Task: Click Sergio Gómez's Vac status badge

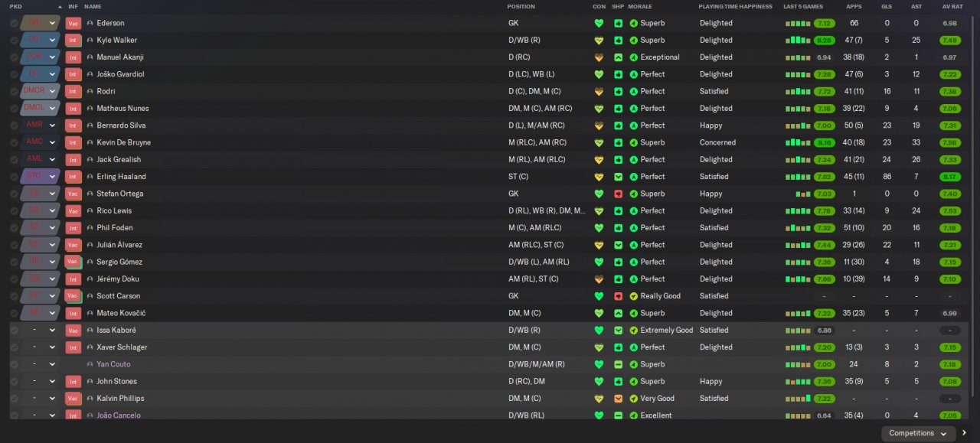Action: tap(73, 262)
